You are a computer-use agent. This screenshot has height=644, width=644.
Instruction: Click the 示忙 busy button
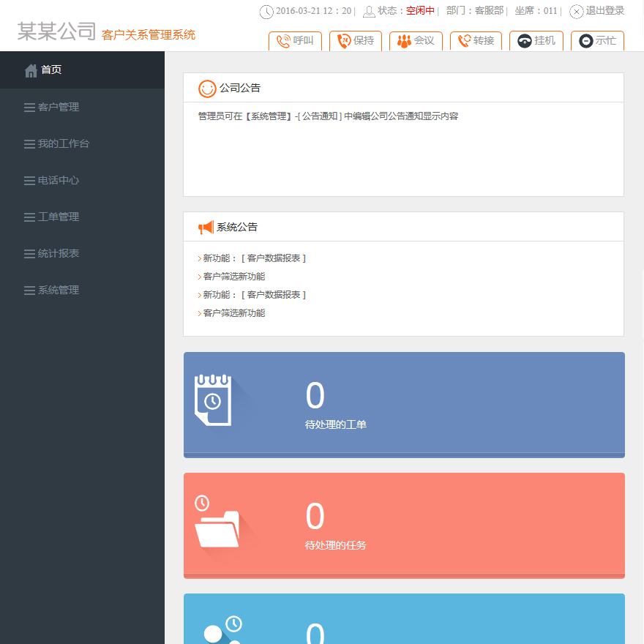click(598, 41)
